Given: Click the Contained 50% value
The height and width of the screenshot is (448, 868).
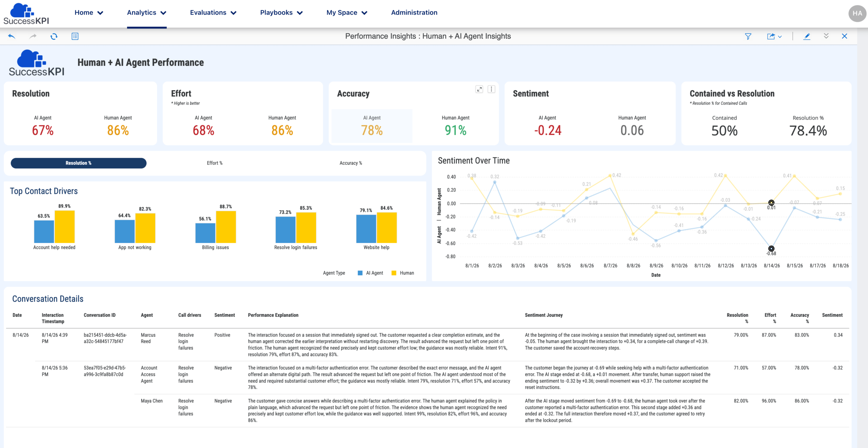Looking at the screenshot, I should (724, 131).
